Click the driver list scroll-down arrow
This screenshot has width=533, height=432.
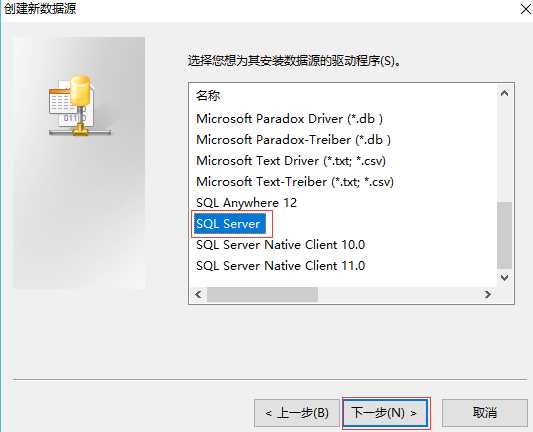(504, 278)
